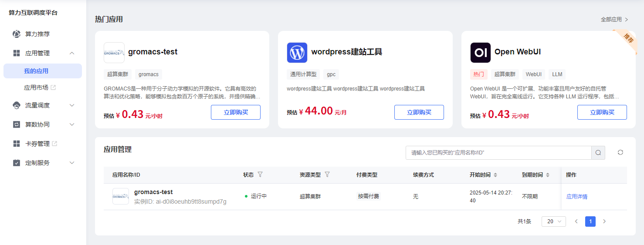Image resolution: width=644 pixels, height=245 pixels.
Task: Click the Open WebUI logo icon
Action: [480, 53]
